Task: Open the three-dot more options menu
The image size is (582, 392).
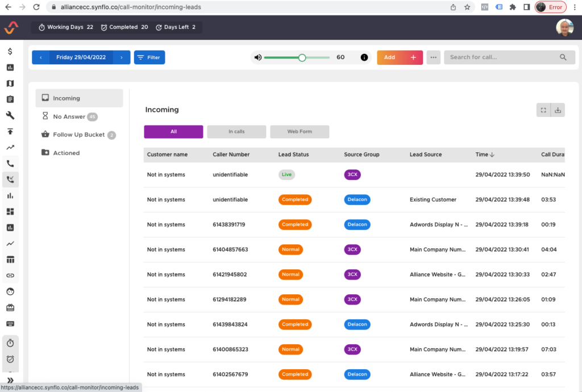Action: 433,57
